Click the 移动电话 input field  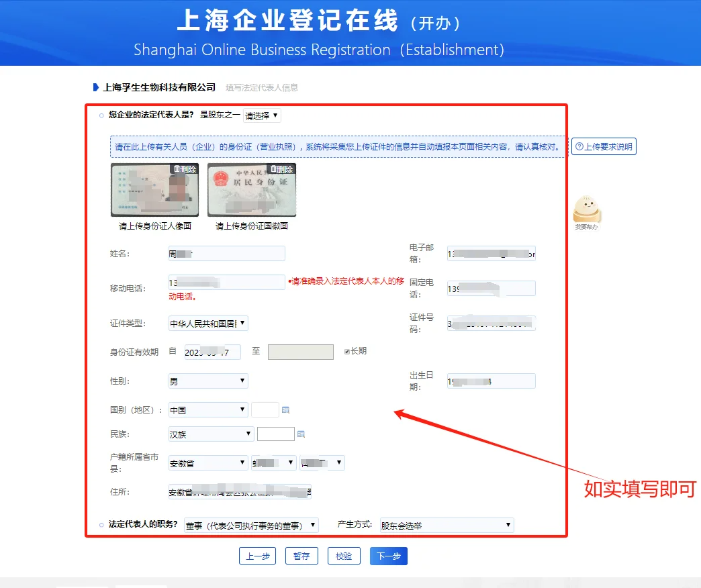coord(227,283)
